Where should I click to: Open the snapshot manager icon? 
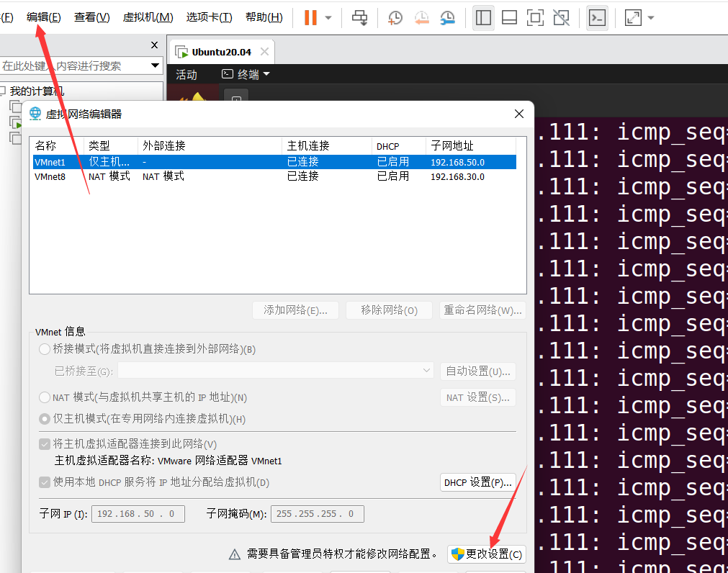point(448,17)
